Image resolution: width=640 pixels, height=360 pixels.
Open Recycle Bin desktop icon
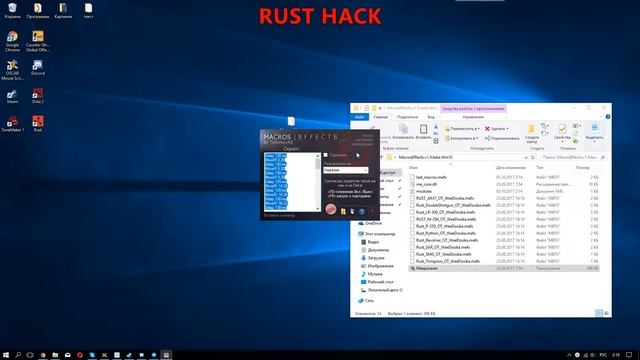tap(12, 11)
